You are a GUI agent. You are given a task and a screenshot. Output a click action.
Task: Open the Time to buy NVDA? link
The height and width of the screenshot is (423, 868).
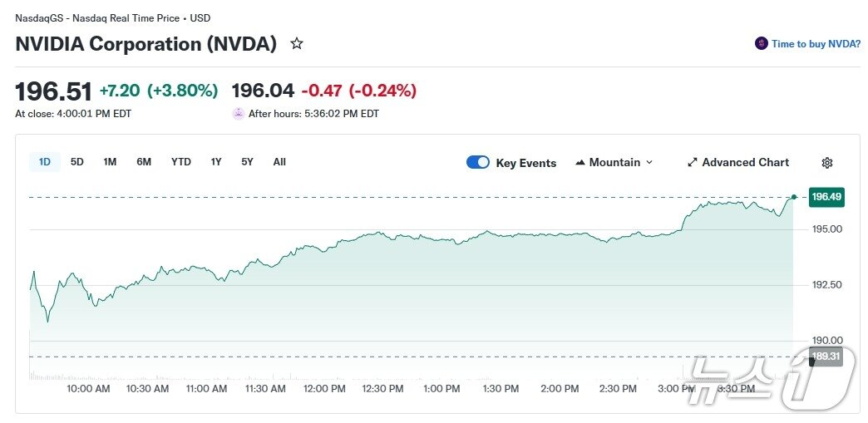[816, 44]
